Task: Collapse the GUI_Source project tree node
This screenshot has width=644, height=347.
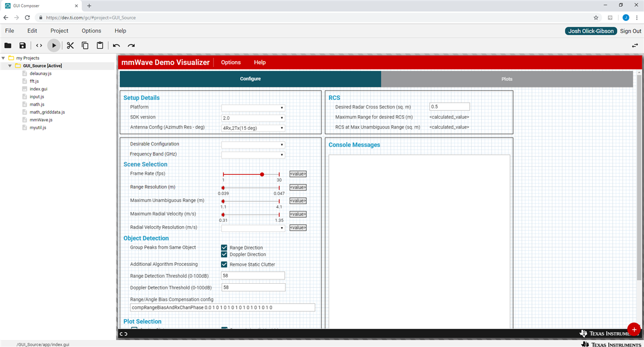Action: [10, 66]
